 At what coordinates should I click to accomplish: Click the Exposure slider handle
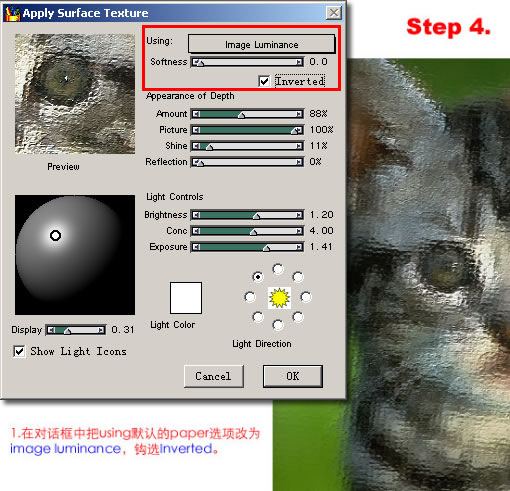[266, 248]
